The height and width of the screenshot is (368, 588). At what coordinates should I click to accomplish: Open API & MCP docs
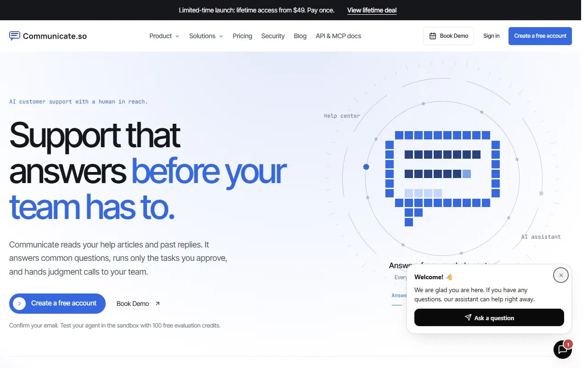[x=339, y=36]
